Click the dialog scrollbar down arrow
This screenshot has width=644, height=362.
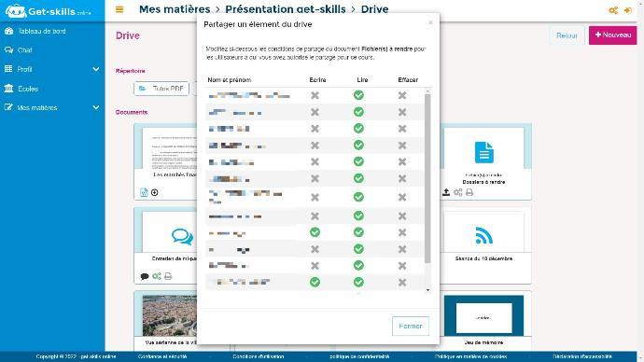click(428, 290)
